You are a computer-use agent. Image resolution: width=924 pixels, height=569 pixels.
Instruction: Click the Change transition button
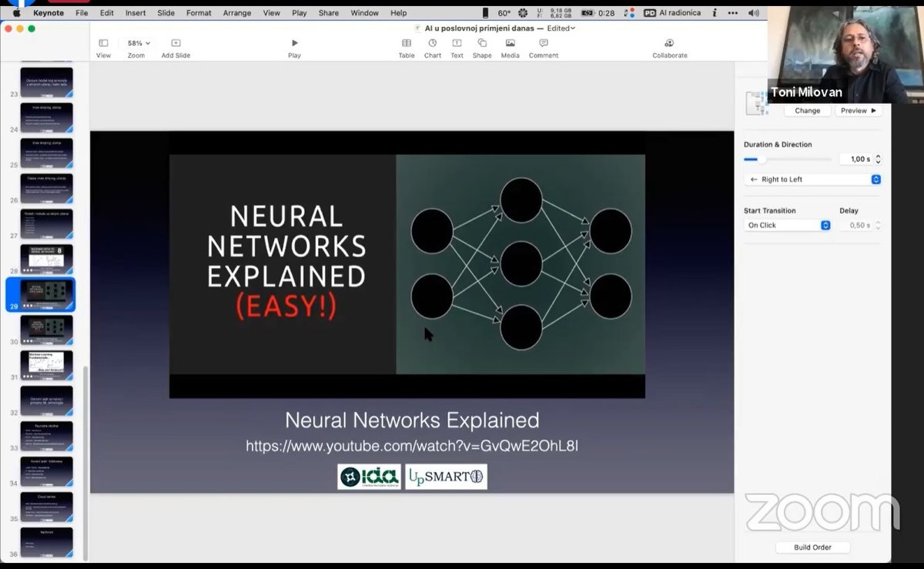tap(808, 111)
